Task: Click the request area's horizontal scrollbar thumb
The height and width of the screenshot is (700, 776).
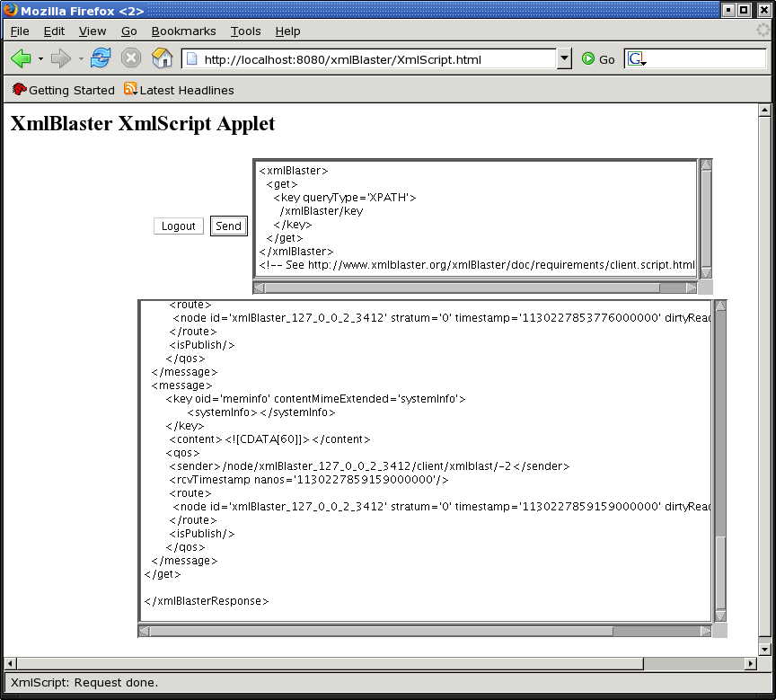Action: pyautogui.click(x=463, y=288)
